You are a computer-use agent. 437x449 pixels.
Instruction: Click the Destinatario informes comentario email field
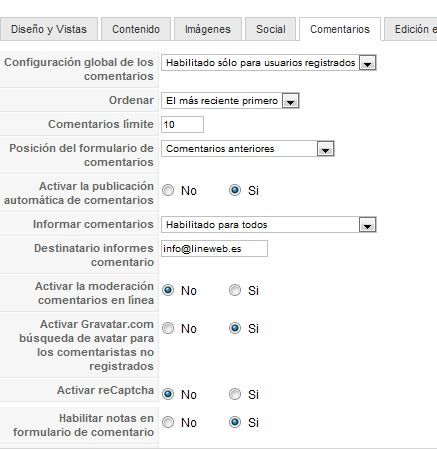pyautogui.click(x=214, y=249)
